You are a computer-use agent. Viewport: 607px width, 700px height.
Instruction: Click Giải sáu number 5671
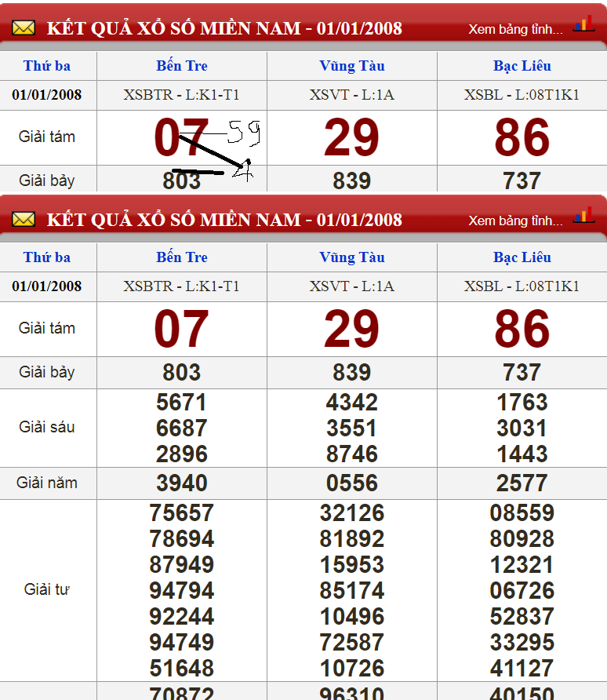click(x=181, y=403)
